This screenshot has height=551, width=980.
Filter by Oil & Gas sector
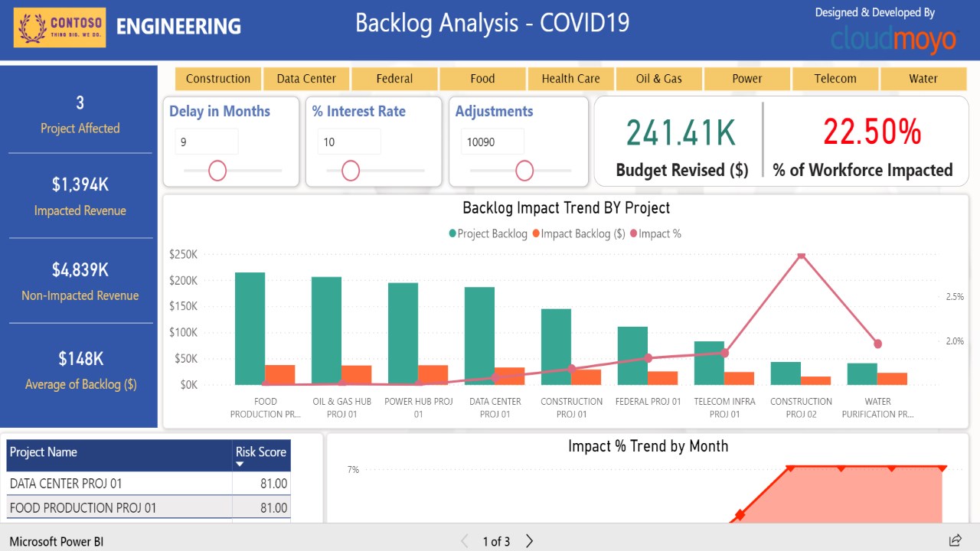point(658,79)
